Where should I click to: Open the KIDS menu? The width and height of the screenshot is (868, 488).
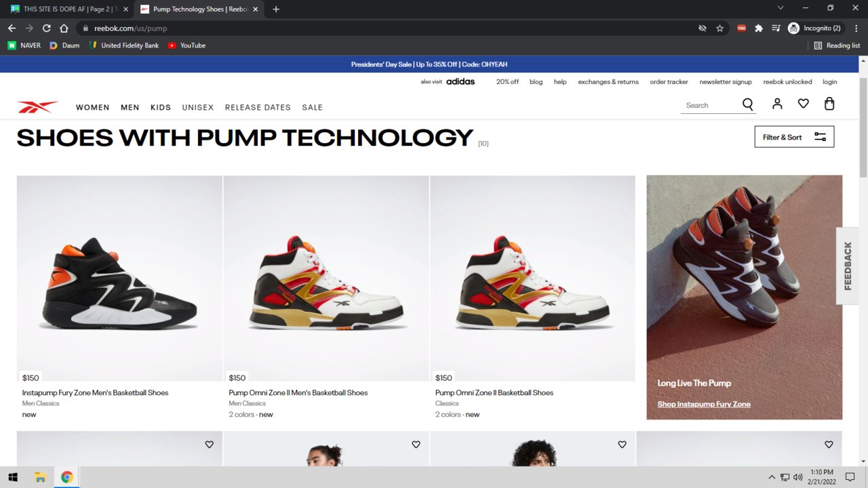tap(161, 107)
